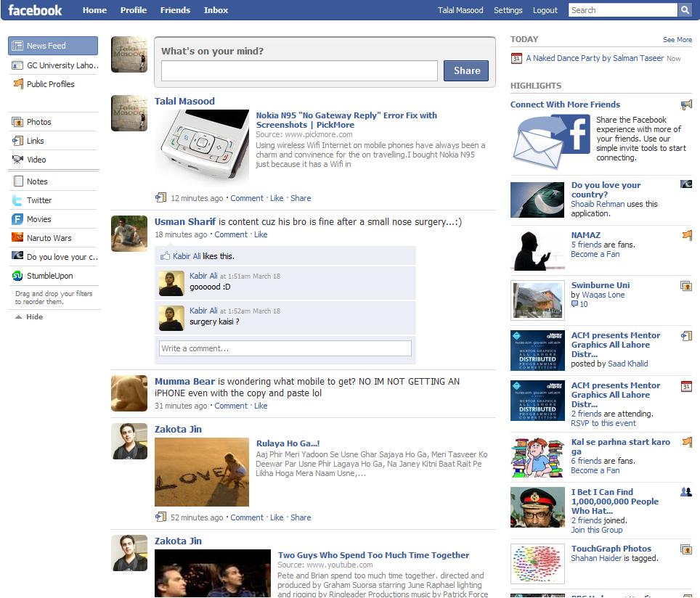Viewport: 700px width, 598px height.
Task: Click the Share button on status box
Action: click(x=466, y=70)
